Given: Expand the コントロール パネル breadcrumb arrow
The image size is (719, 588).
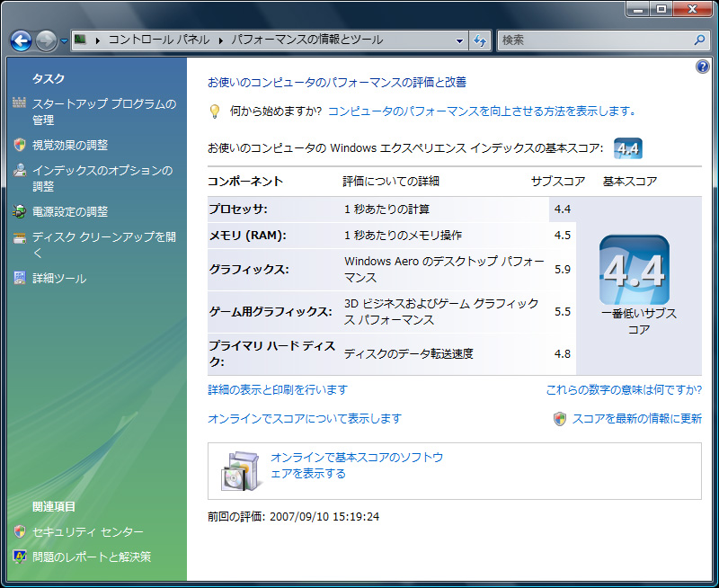Looking at the screenshot, I should coord(220,40).
